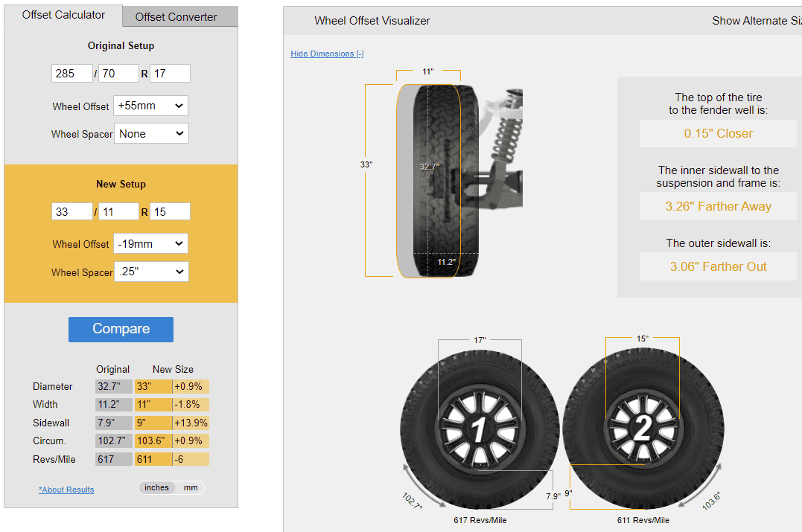Click sidewall difference +13.9% cell
802x532 pixels.
click(191, 423)
